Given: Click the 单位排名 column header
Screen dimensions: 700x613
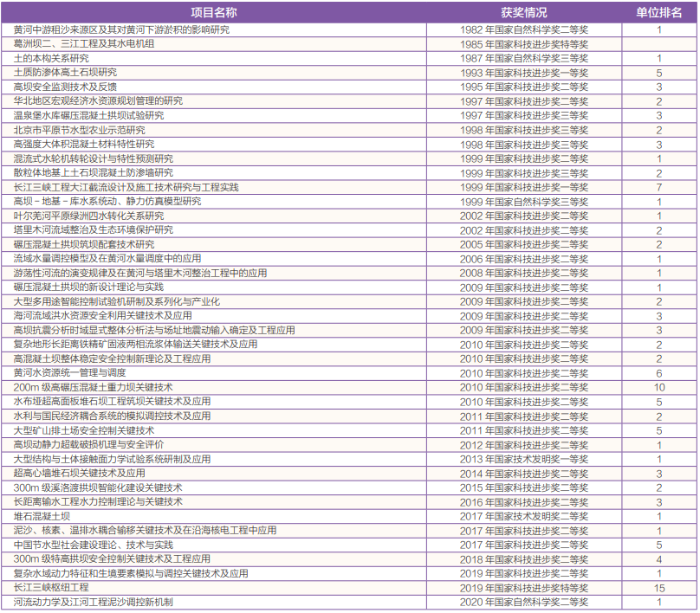Looking at the screenshot, I should [658, 13].
